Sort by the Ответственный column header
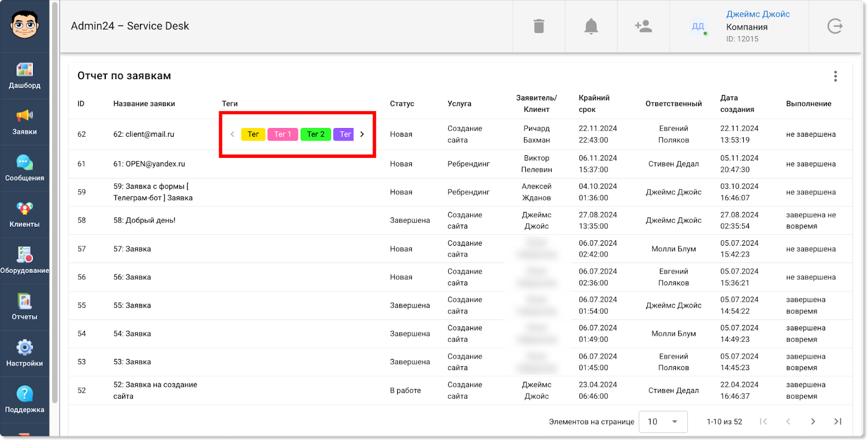The image size is (868, 441). pyautogui.click(x=674, y=104)
